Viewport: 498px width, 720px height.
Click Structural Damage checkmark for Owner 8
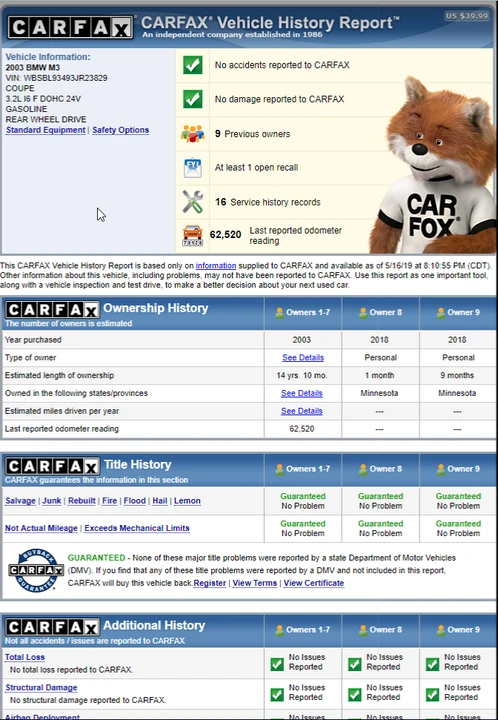[354, 694]
